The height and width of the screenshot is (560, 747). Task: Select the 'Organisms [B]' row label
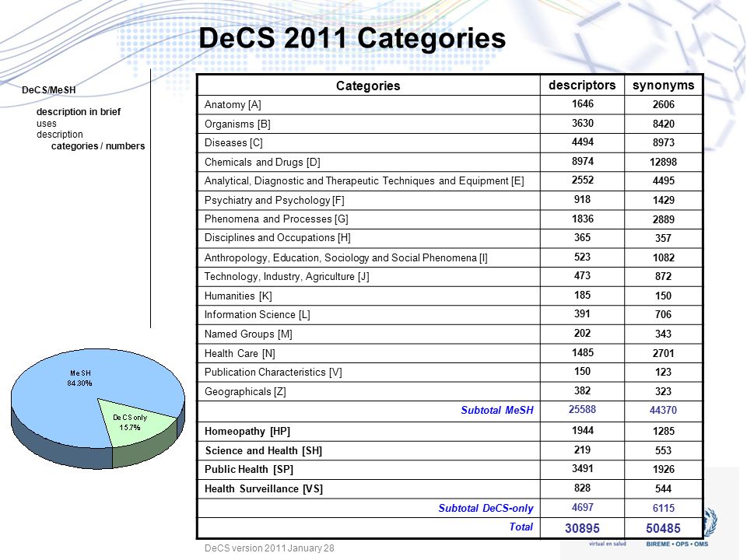pos(237,124)
